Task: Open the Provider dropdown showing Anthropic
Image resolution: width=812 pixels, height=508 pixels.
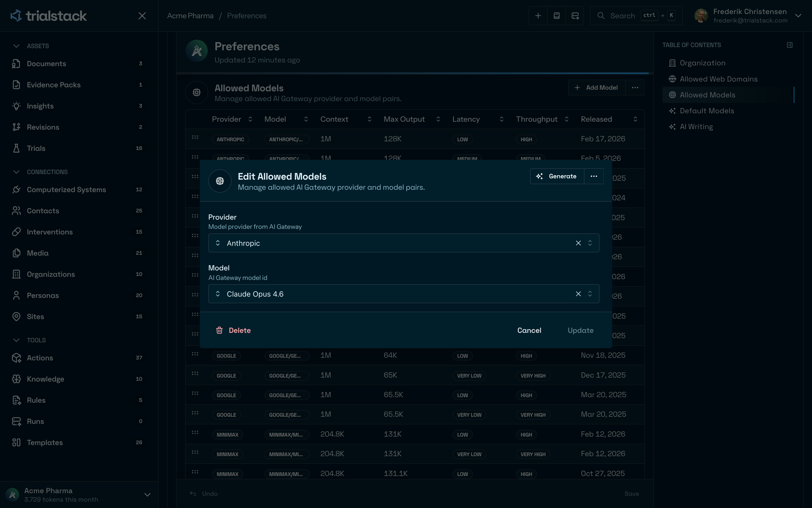Action: tap(404, 243)
